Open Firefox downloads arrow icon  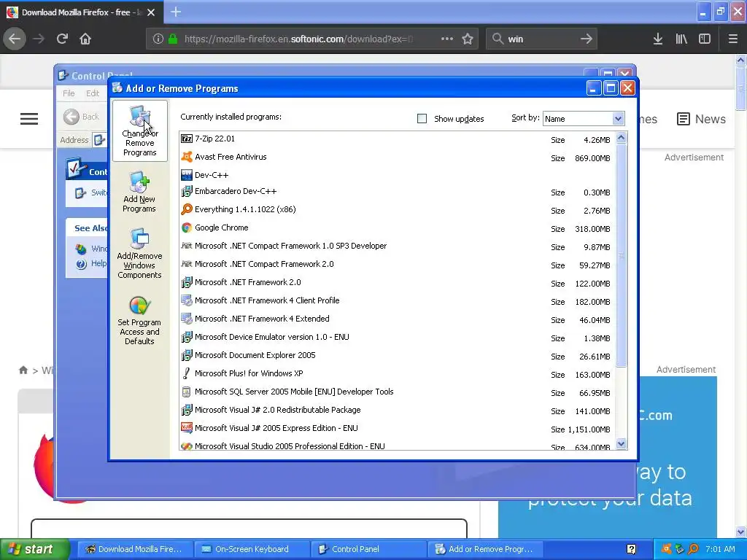point(658,39)
